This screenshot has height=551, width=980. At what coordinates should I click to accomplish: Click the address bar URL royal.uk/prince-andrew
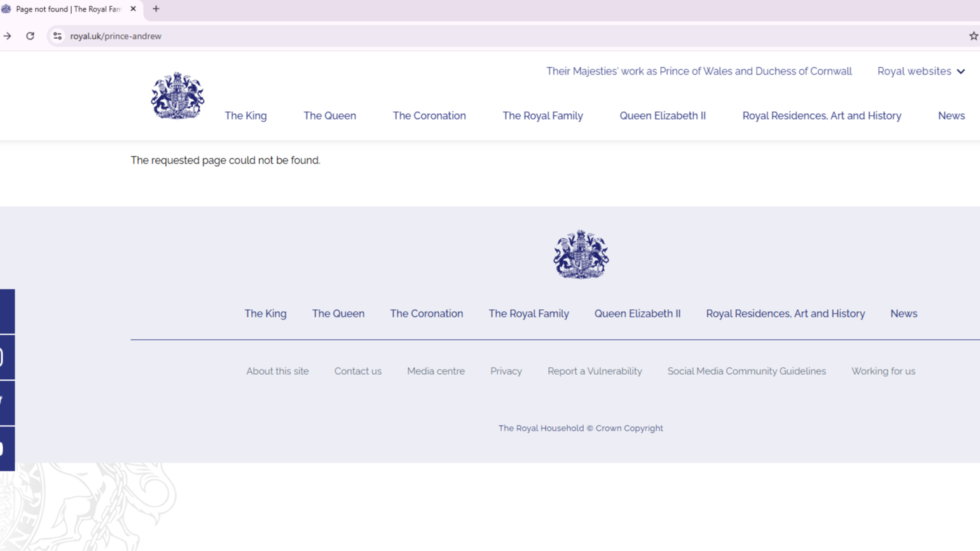click(x=116, y=36)
